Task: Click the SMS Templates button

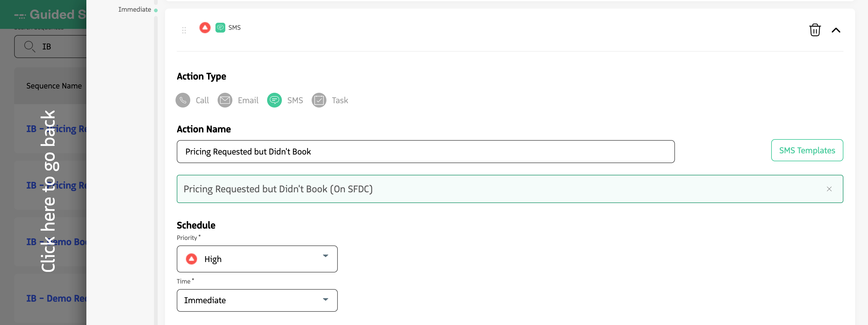Action: 807,151
